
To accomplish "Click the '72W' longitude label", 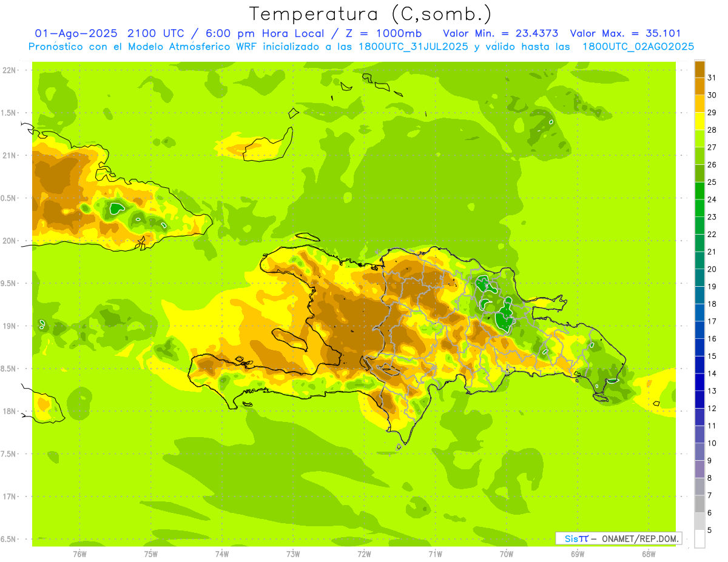I will 364,554.
